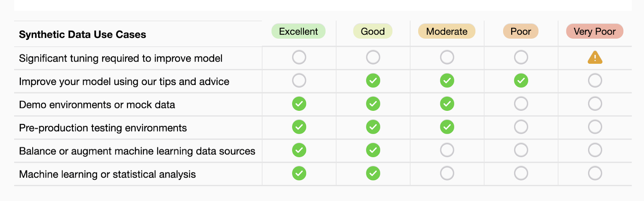Click the green Excellent badge

pyautogui.click(x=298, y=31)
